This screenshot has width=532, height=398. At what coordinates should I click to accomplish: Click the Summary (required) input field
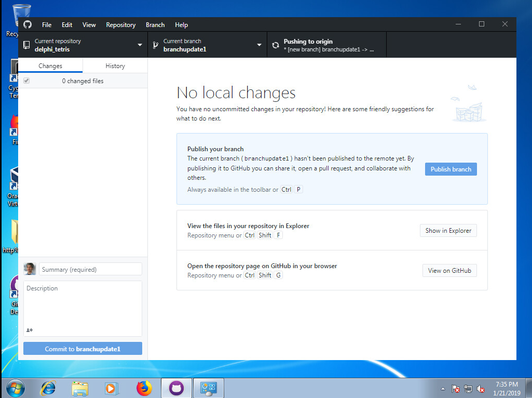(90, 269)
